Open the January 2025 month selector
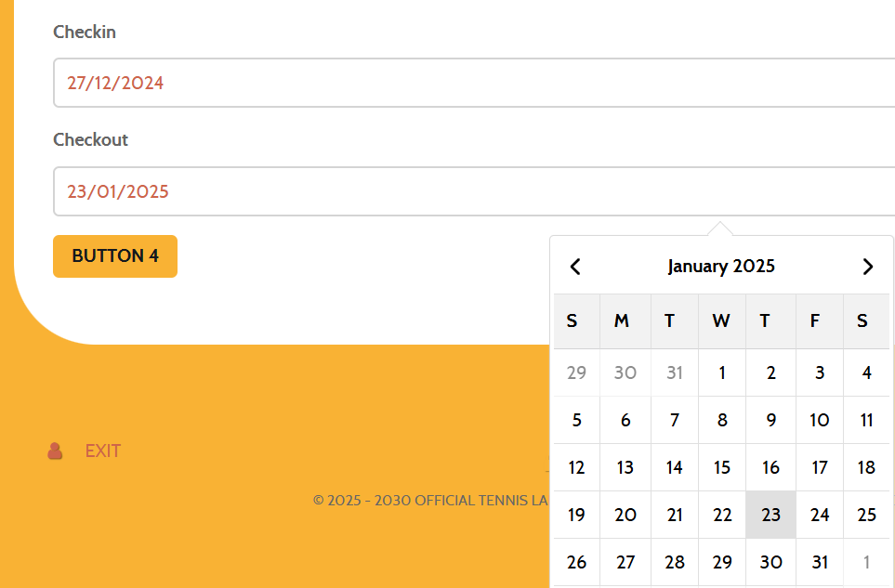This screenshot has width=895, height=588. (x=721, y=267)
